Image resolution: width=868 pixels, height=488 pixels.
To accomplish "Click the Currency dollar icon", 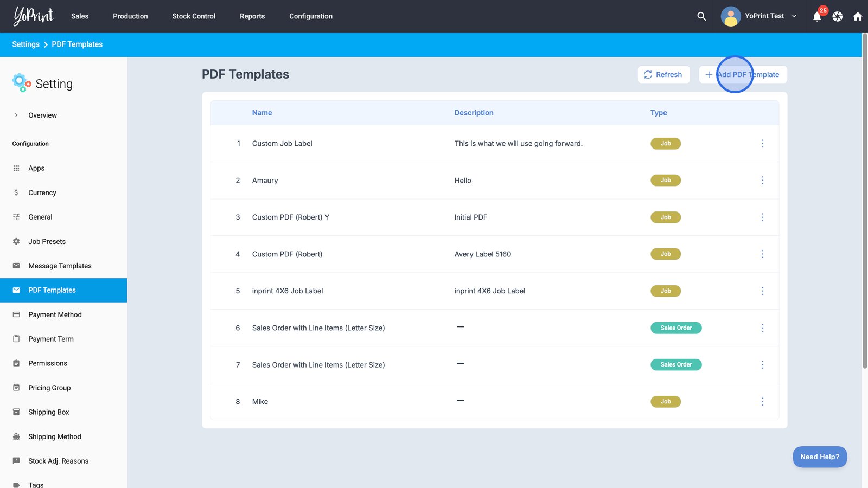I will coord(16,192).
